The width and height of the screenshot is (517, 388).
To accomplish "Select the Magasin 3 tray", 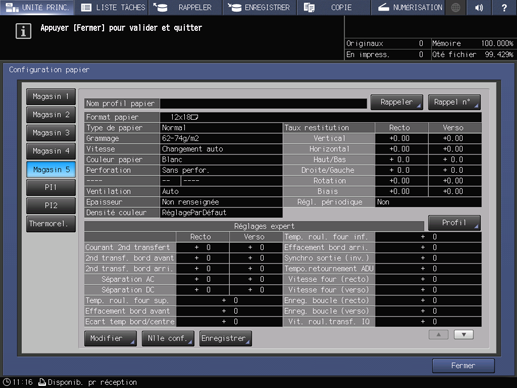I will (x=51, y=133).
